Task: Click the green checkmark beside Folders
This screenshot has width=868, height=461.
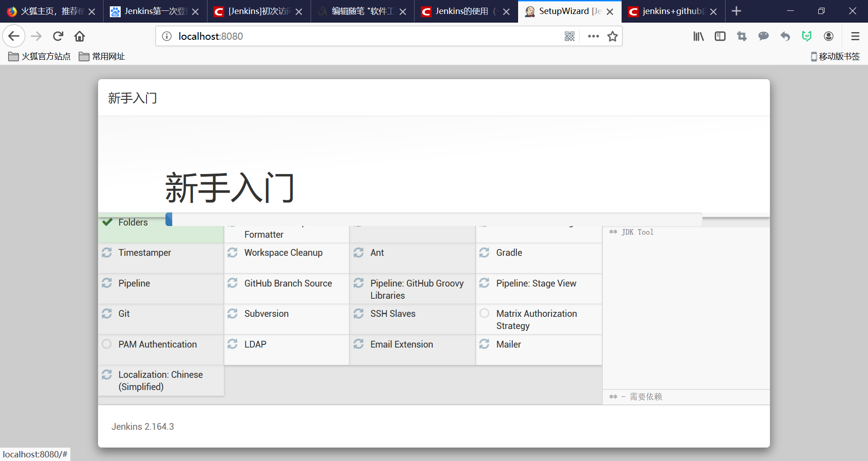Action: pos(107,222)
